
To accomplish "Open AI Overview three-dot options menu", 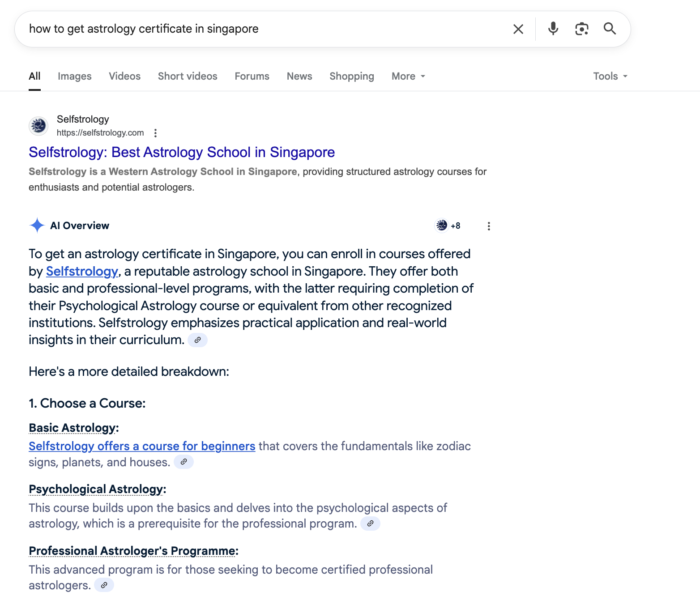I will coord(489,226).
